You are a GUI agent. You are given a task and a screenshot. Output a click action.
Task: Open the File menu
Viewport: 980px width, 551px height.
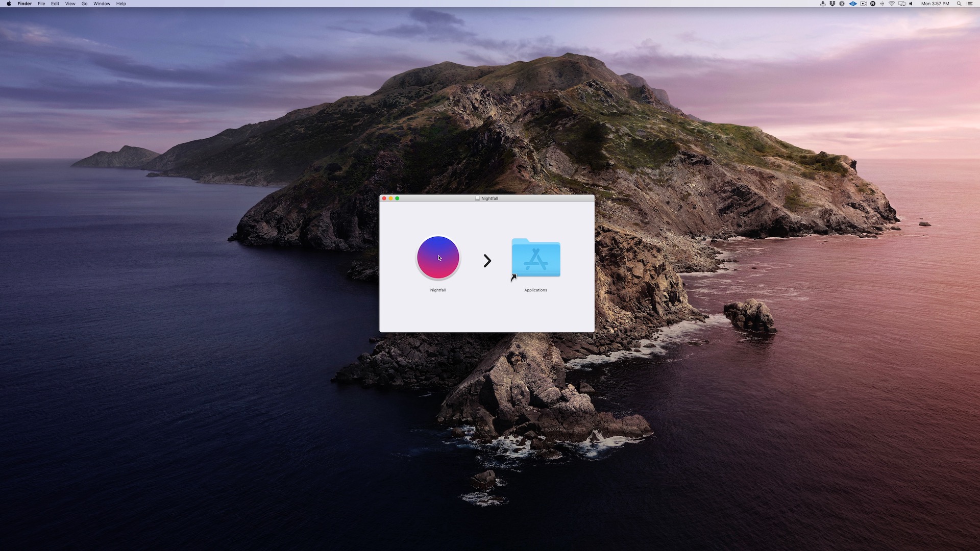click(x=41, y=4)
